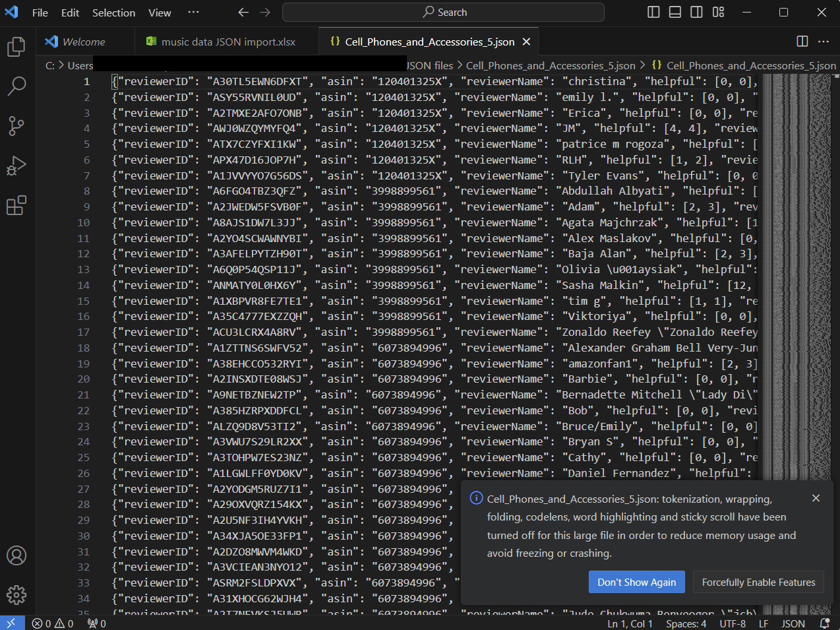The height and width of the screenshot is (630, 840).
Task: Click the remote connection indicator in status bar
Action: pos(11,622)
